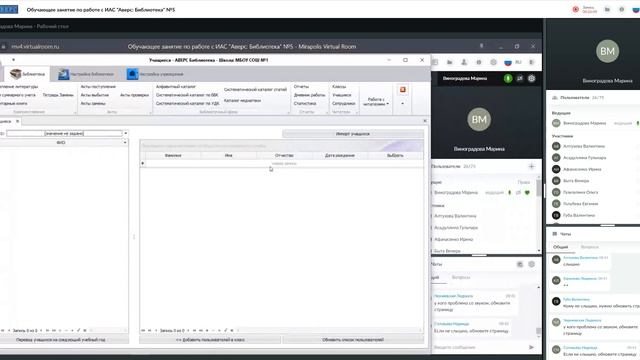Image resolution: width=640 pixels, height=360 pixels.
Task: Sort by the Дата рождения column header
Action: (340, 155)
